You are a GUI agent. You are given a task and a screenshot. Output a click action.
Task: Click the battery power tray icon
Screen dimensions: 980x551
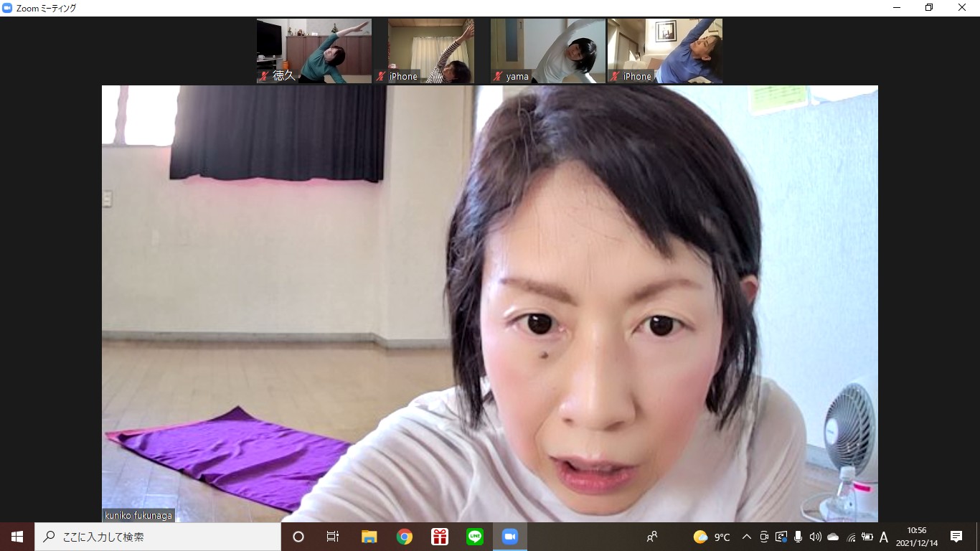867,537
